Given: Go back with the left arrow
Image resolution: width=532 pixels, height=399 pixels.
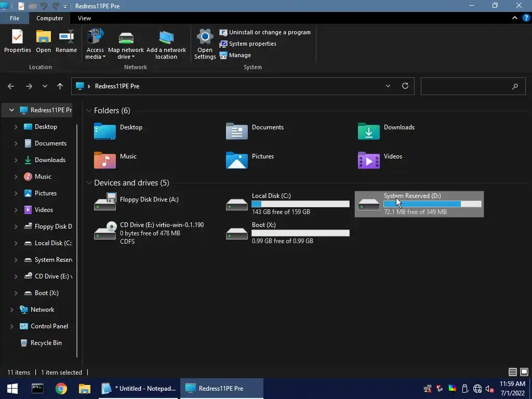Looking at the screenshot, I should [x=11, y=86].
